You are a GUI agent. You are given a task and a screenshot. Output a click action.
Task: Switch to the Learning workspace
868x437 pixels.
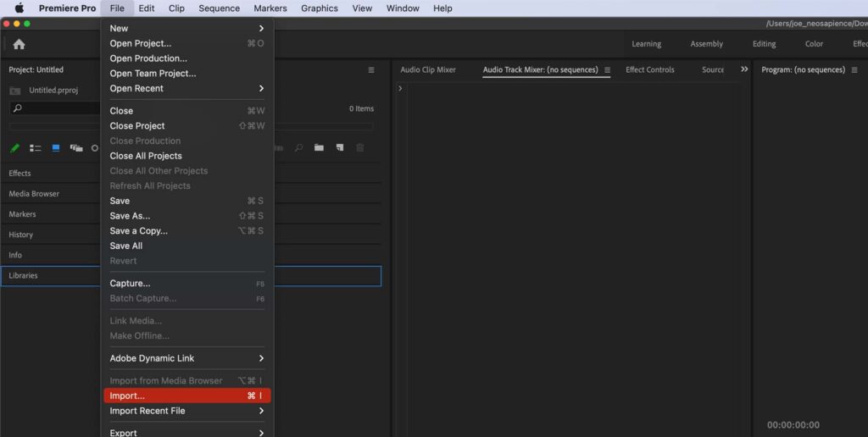[647, 44]
